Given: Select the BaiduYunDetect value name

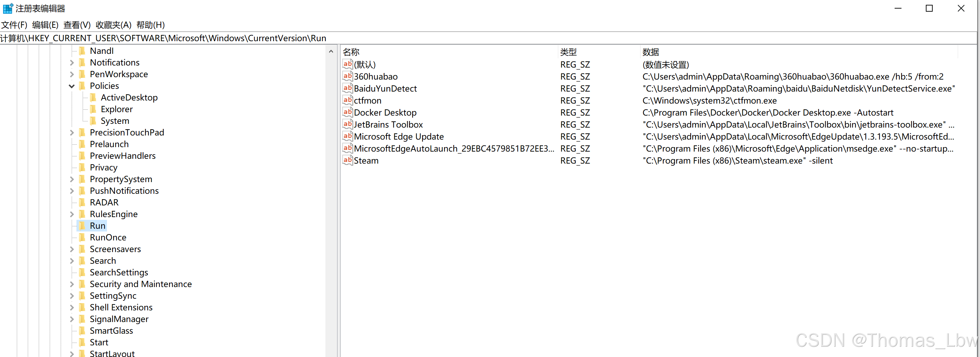Looking at the screenshot, I should (385, 89).
